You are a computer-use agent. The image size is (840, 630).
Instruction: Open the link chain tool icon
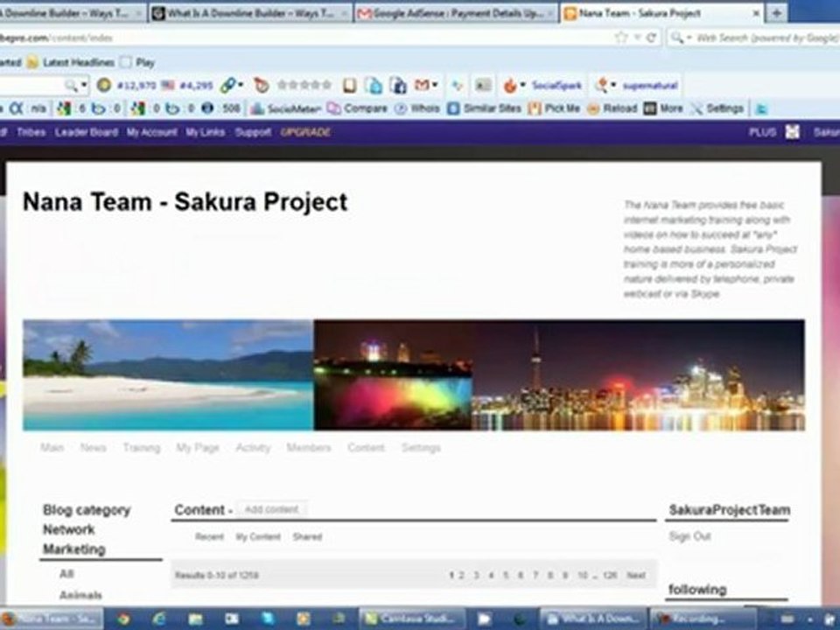(228, 85)
